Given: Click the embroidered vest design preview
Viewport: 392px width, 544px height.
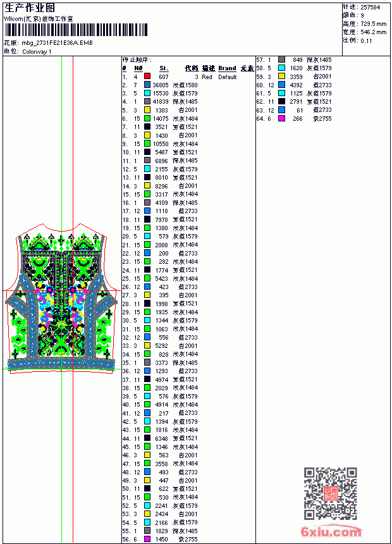Looking at the screenshot, I should click(x=61, y=299).
